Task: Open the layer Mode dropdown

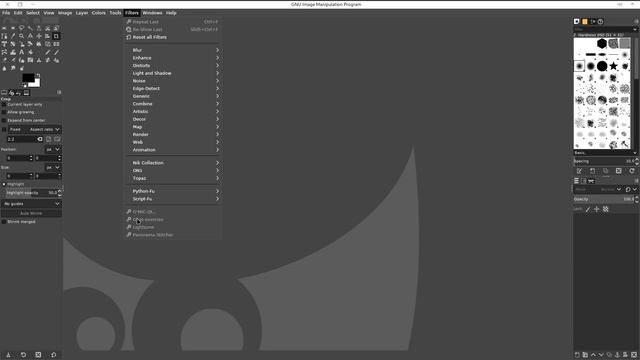Action: [x=598, y=189]
